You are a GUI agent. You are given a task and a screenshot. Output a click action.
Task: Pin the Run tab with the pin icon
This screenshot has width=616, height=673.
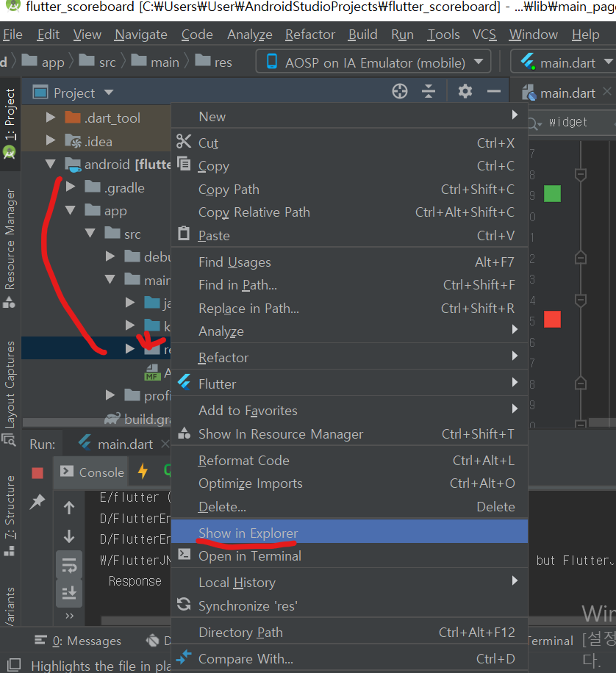(37, 501)
